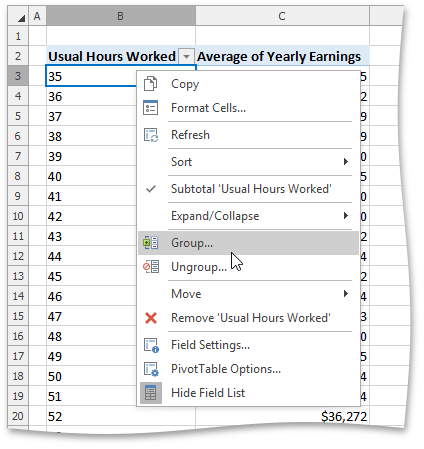Expand the Move submenu arrow
The height and width of the screenshot is (449, 424).
point(346,294)
